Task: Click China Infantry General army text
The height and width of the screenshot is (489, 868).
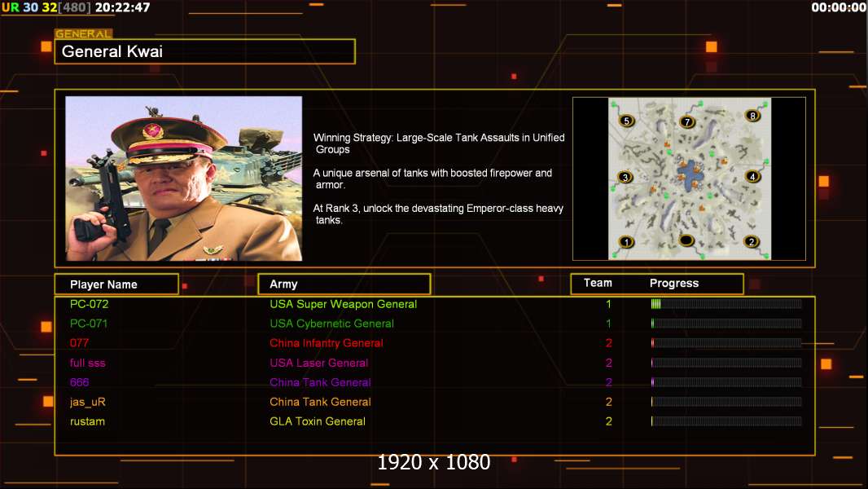Action: point(326,343)
